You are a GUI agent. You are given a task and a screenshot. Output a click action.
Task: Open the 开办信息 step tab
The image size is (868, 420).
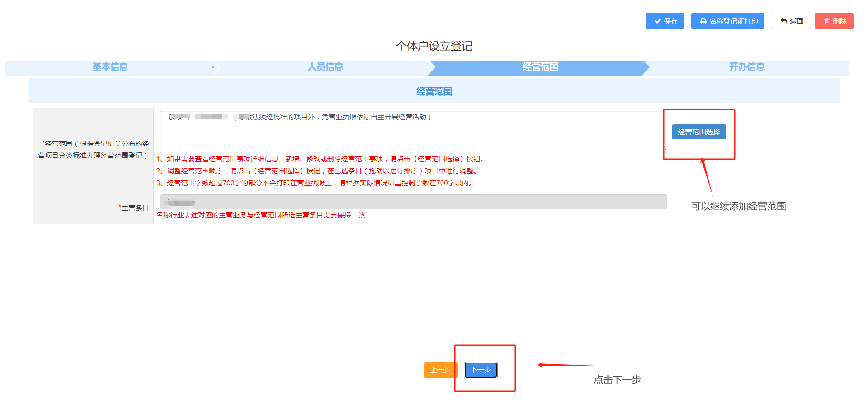pos(746,67)
